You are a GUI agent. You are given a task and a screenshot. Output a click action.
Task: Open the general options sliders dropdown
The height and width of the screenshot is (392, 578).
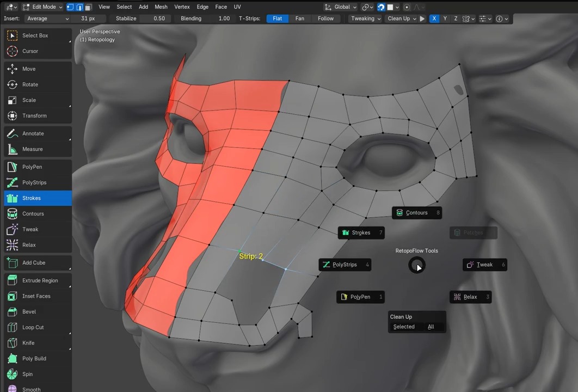pos(485,19)
